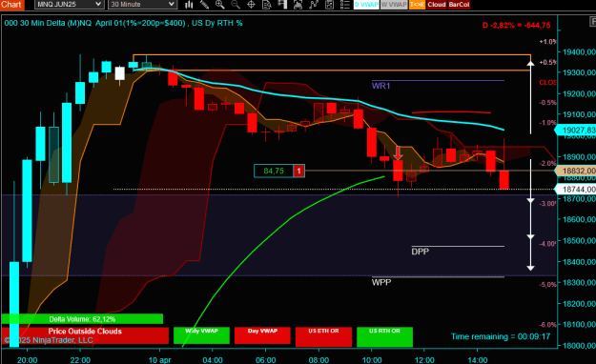Click the Wkly VWAP green status box
This screenshot has height=364, width=596.
pos(201,335)
